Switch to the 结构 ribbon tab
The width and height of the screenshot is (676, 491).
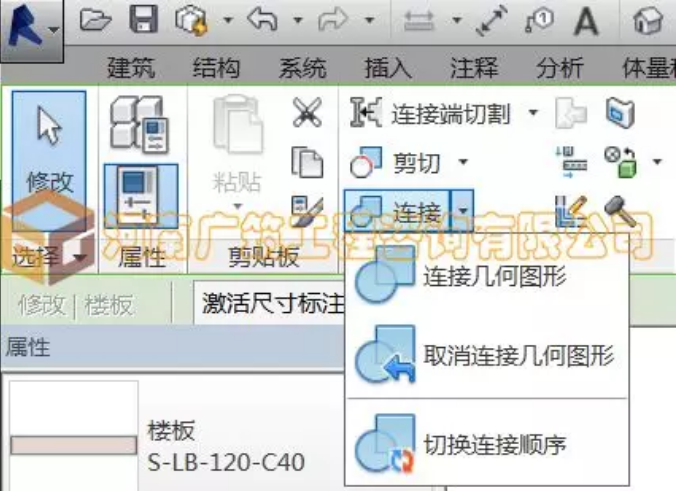pos(216,68)
